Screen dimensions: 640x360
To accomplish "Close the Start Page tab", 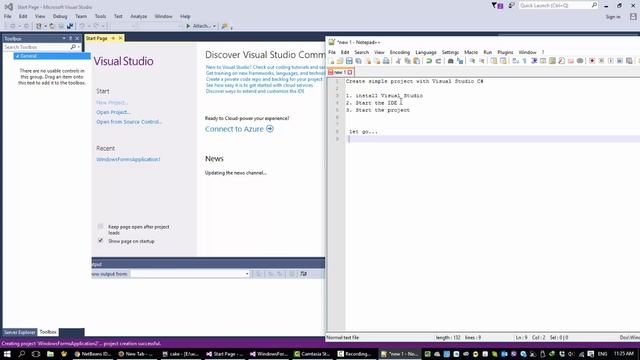I will (x=120, y=38).
